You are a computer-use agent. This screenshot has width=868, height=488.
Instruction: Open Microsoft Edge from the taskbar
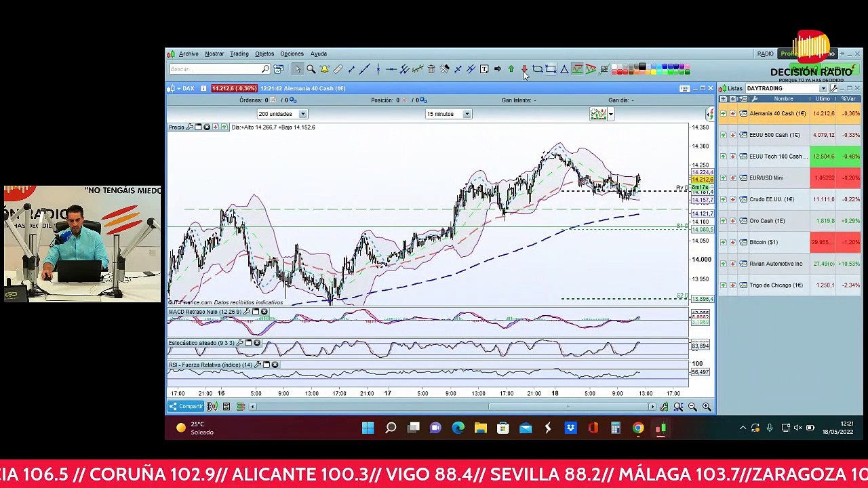tap(458, 428)
